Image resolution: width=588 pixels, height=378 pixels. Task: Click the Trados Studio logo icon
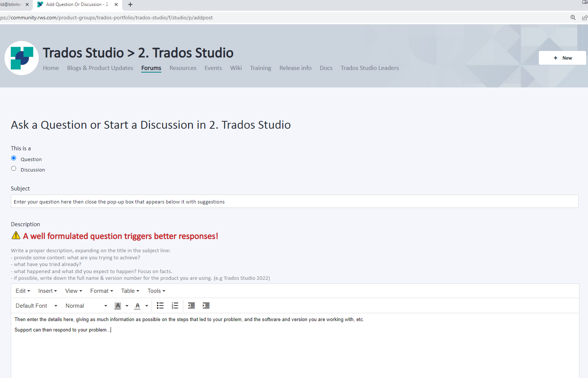(x=22, y=58)
